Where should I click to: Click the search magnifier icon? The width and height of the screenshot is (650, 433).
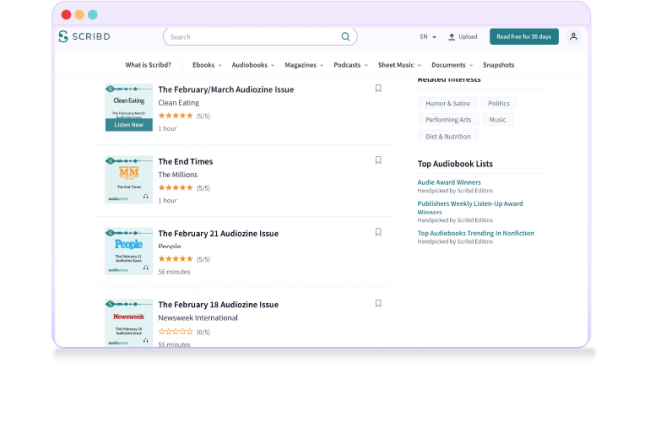(x=346, y=37)
